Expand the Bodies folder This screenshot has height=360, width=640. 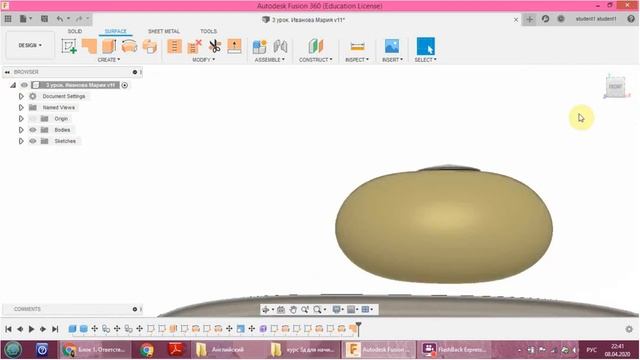(x=21, y=130)
